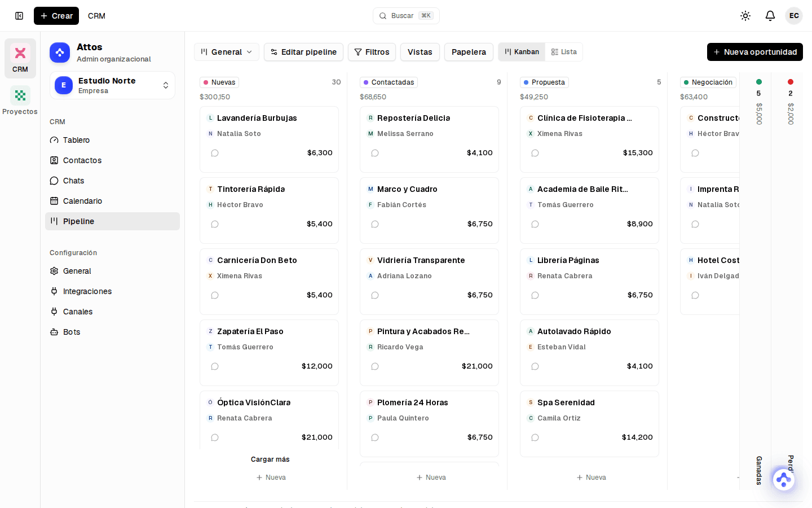Open EC user avatar menu
The width and height of the screenshot is (812, 508).
coord(794,16)
